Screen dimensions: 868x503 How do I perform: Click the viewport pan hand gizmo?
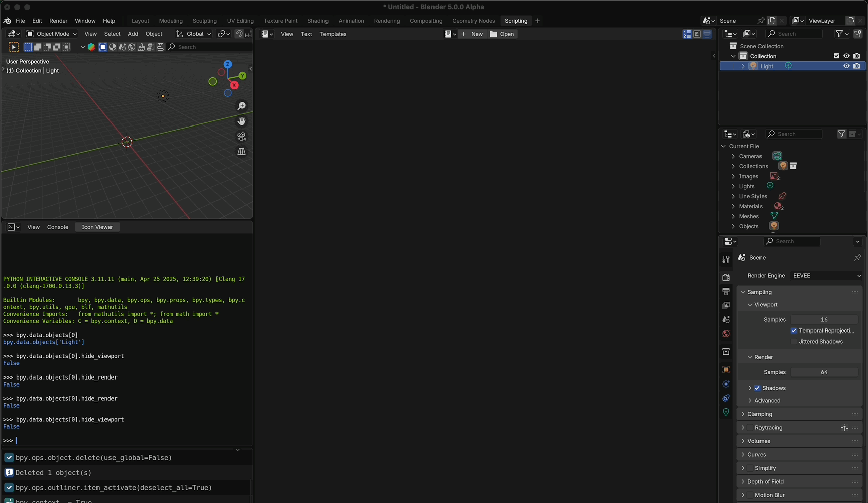point(242,121)
